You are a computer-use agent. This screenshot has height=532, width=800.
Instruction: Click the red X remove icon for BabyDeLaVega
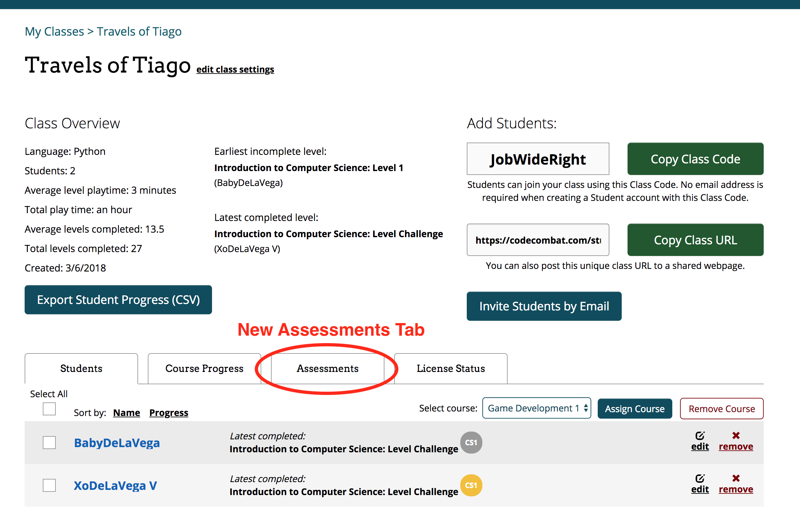pyautogui.click(x=735, y=435)
